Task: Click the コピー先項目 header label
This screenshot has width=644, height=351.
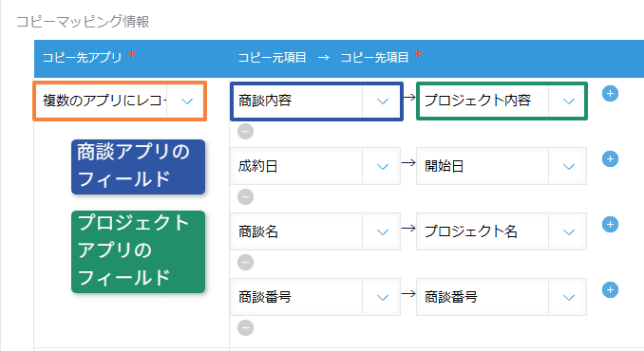Action: (x=374, y=58)
